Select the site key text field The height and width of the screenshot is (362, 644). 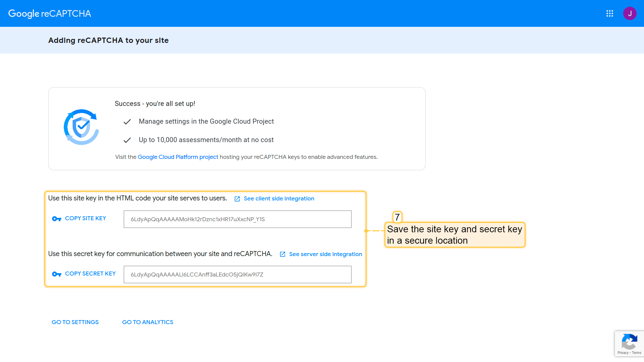tap(237, 219)
